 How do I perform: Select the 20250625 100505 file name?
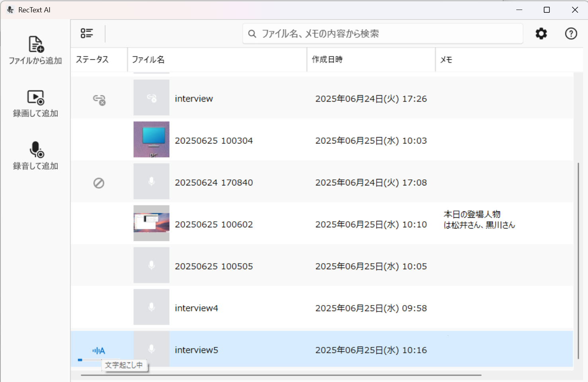214,266
